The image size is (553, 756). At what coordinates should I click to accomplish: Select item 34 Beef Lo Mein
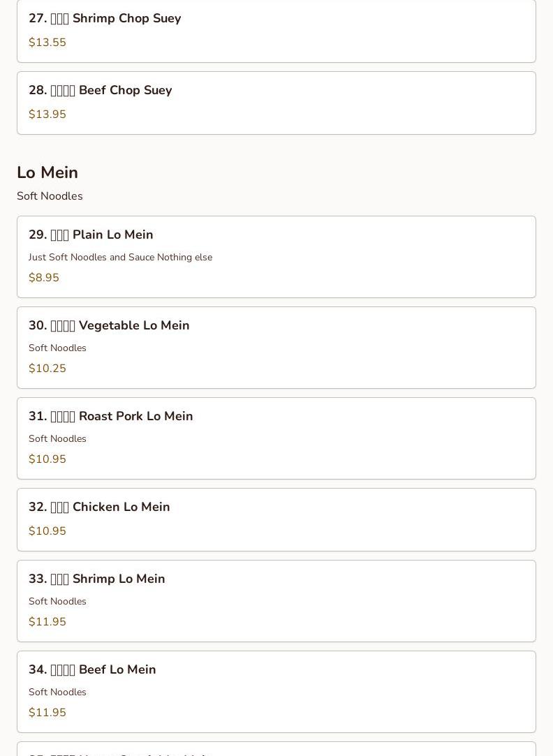(x=276, y=692)
